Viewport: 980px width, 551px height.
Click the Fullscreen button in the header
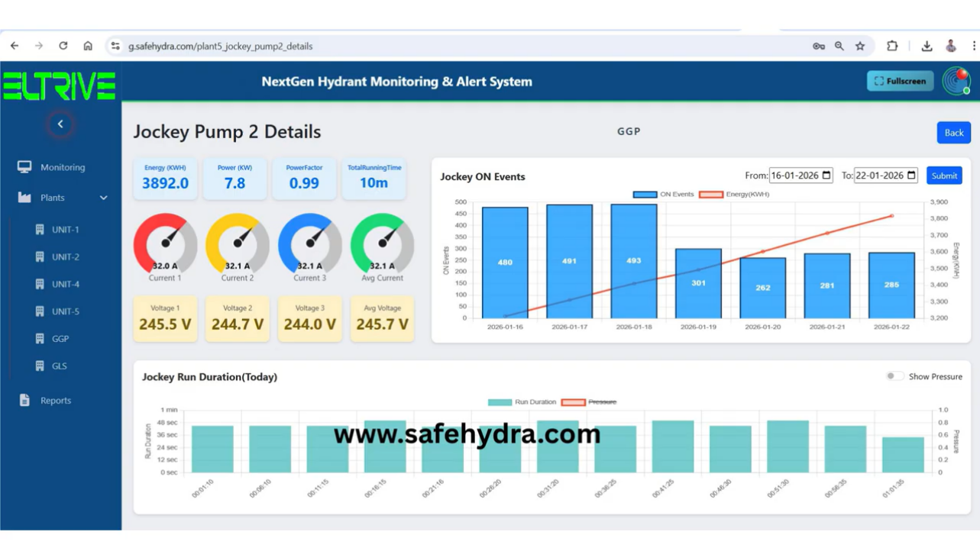[900, 81]
